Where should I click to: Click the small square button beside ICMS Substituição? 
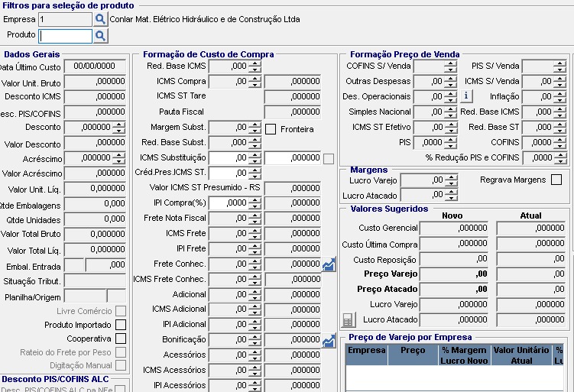pos(329,158)
